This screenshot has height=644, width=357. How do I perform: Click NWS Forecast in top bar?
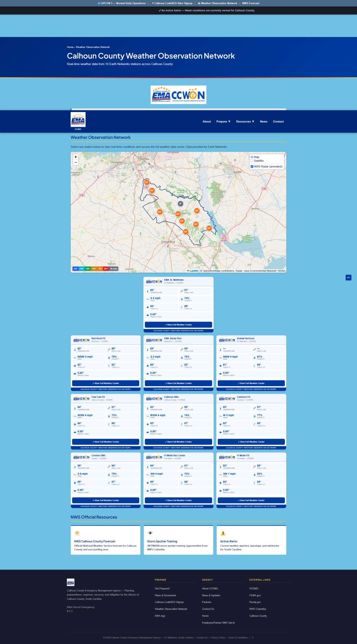(x=251, y=3)
